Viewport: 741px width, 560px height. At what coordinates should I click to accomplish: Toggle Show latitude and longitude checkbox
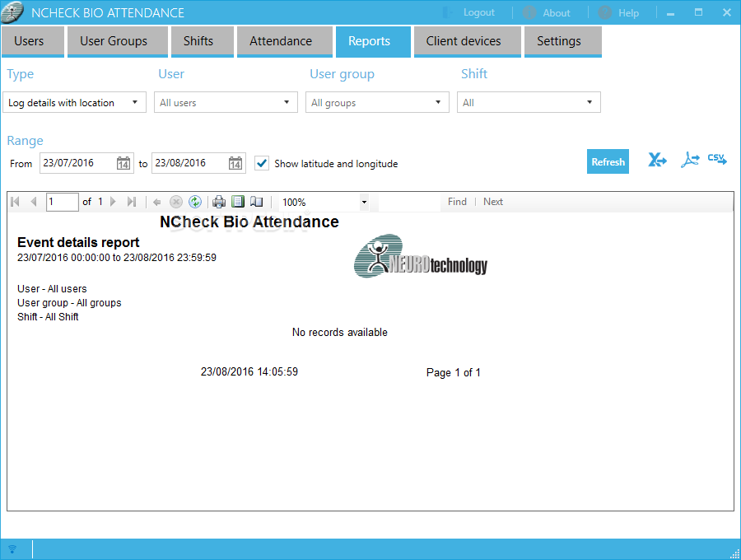pyautogui.click(x=262, y=164)
